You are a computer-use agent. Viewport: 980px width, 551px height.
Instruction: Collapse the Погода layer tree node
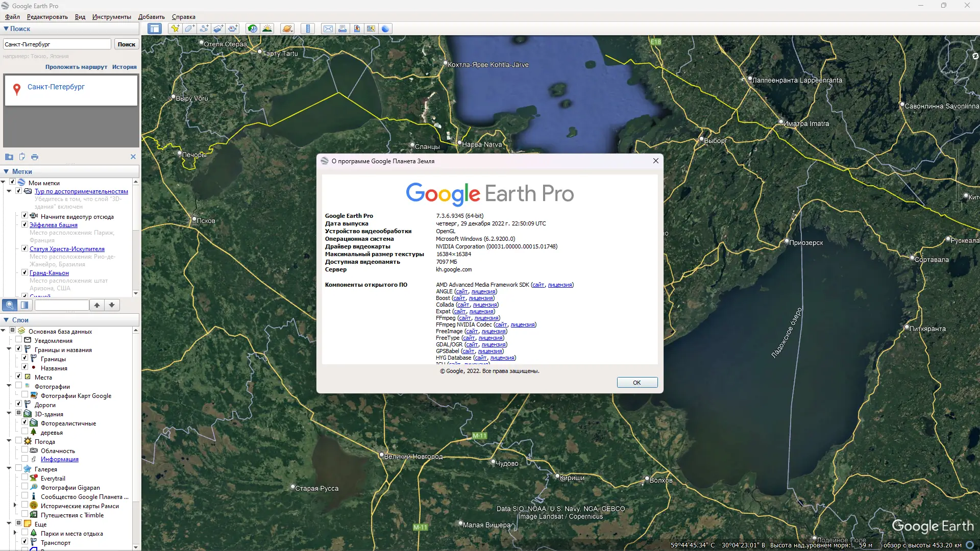click(x=9, y=441)
